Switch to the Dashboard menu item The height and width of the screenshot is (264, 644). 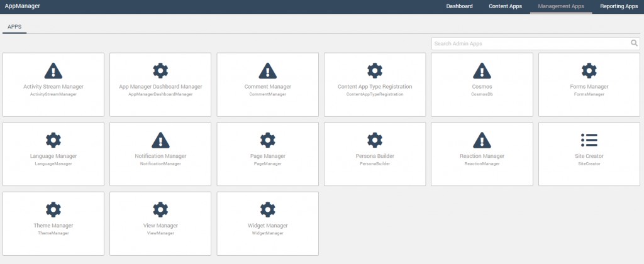[x=459, y=6]
